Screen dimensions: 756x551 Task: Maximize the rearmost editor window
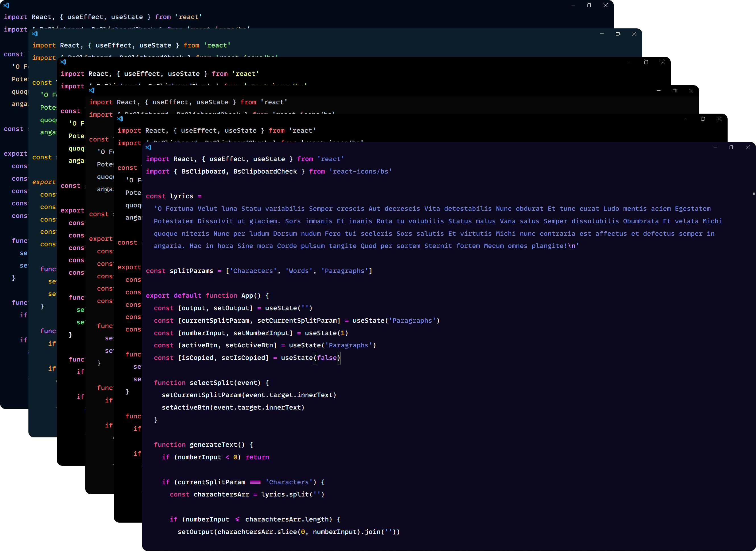tap(589, 5)
